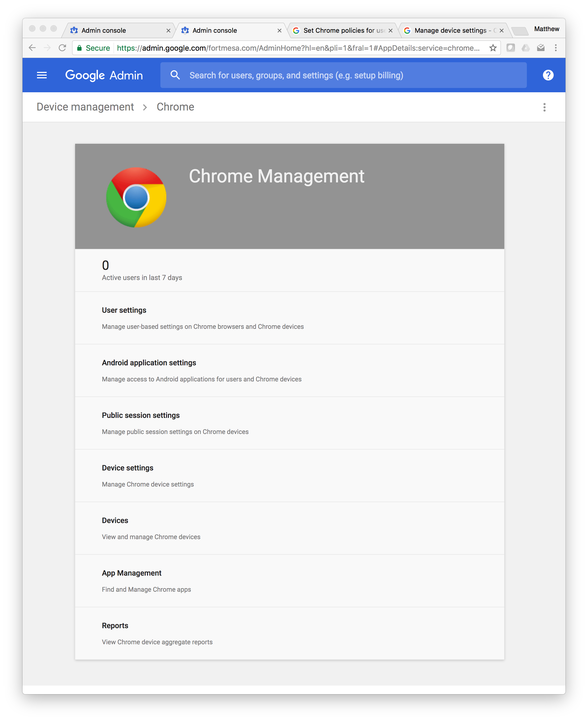Click 'Find and Manage Chrome apps' description
The image size is (588, 721).
(x=146, y=589)
